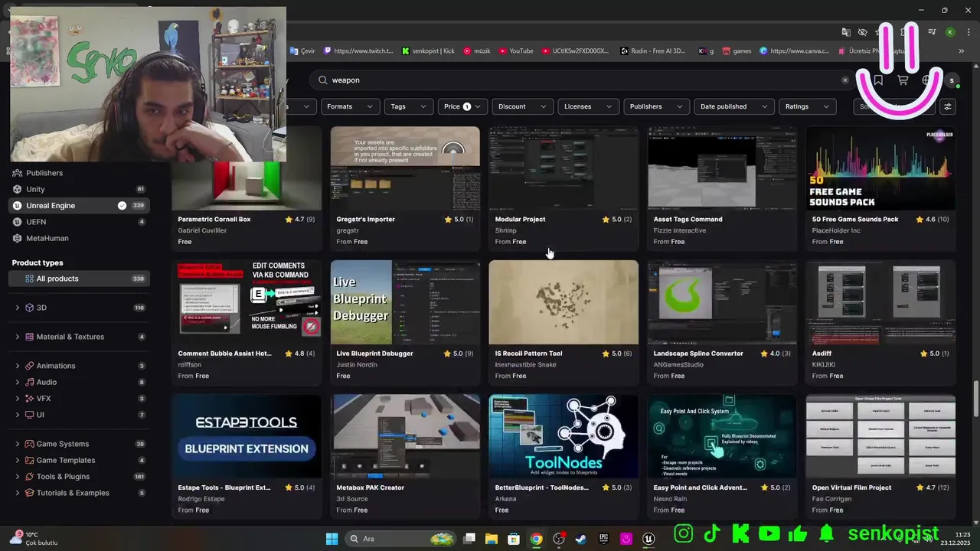980x551 pixels.
Task: Expand the Tutorials & Examples chevron
Action: coord(18,493)
